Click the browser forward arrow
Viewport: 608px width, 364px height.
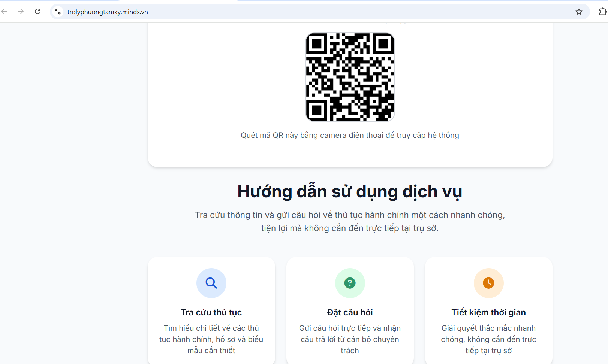point(21,12)
